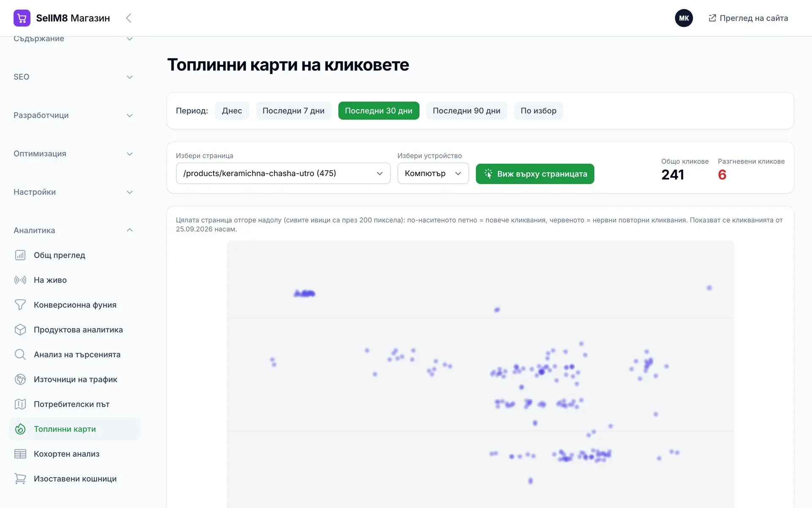Screen dimensions: 812x508
Task: Select the Днес period
Action: tap(232, 111)
